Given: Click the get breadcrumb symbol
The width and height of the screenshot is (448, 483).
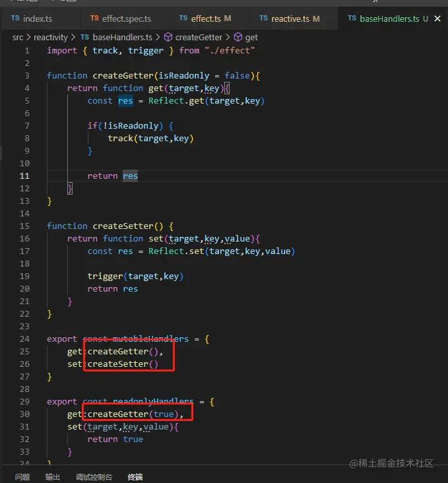Looking at the screenshot, I should [251, 38].
